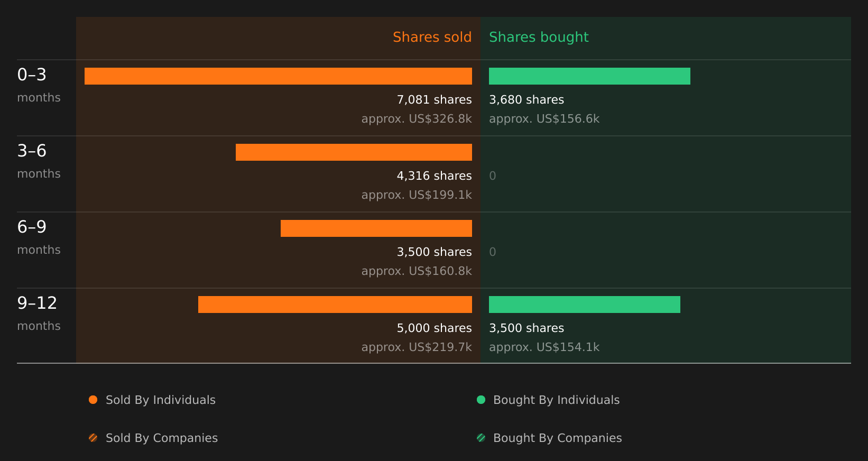This screenshot has height=461, width=868.
Task: Click the 0–3 months orange sold bar
Action: [278, 76]
